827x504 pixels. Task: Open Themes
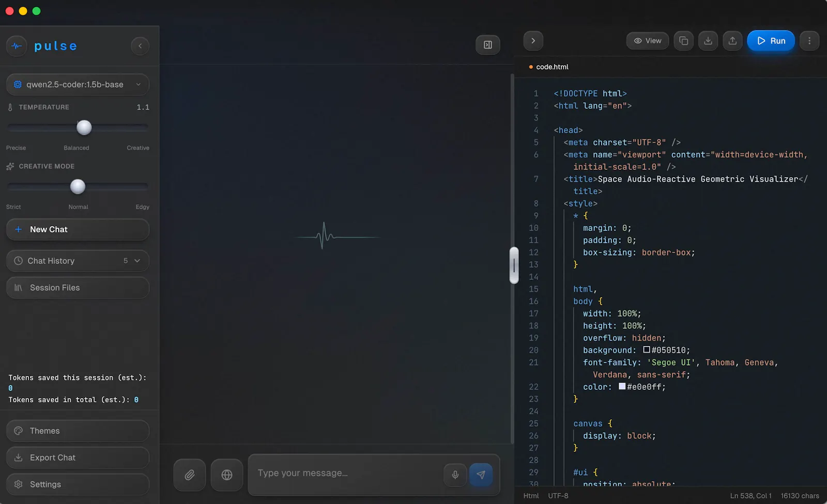click(78, 431)
